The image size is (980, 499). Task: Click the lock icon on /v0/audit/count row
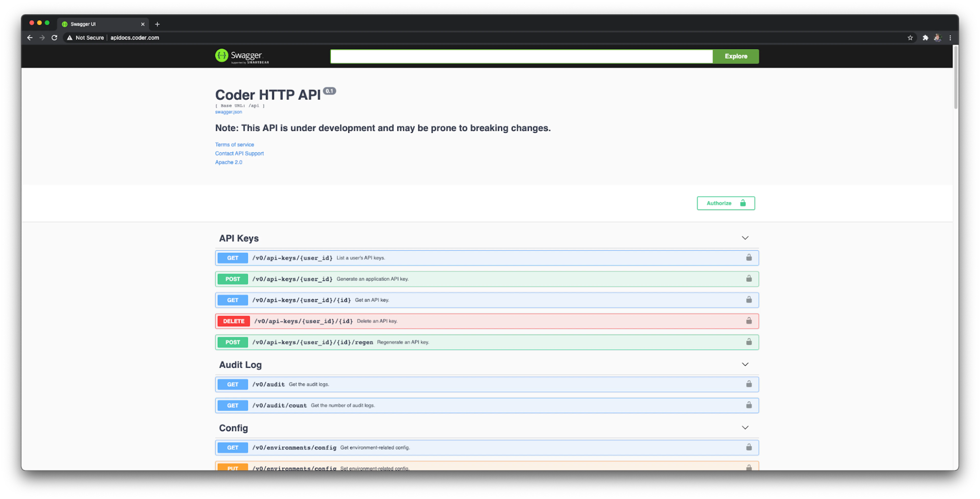tap(749, 405)
